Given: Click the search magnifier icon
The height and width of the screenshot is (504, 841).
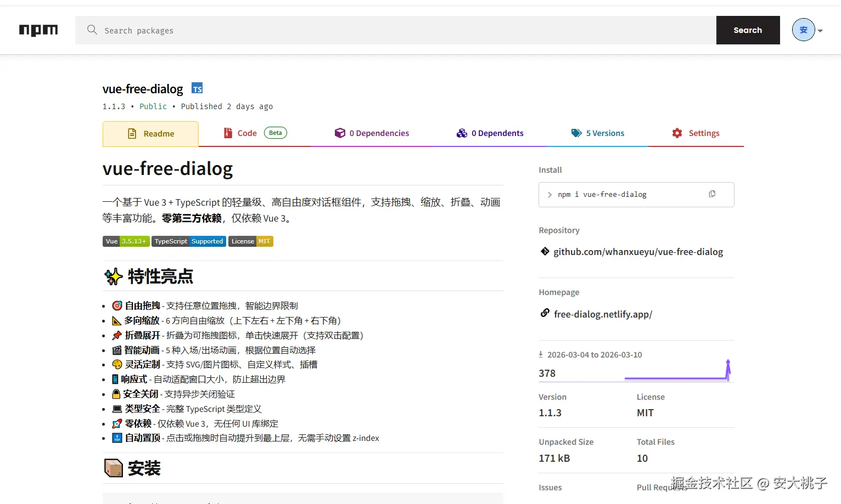Looking at the screenshot, I should point(92,30).
